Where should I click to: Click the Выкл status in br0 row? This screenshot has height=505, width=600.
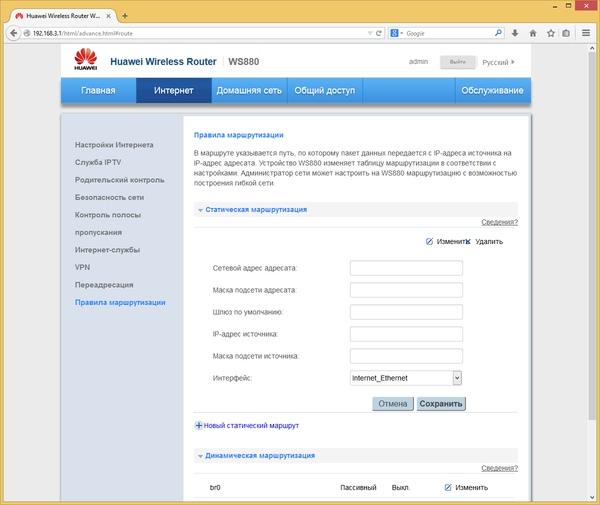400,487
